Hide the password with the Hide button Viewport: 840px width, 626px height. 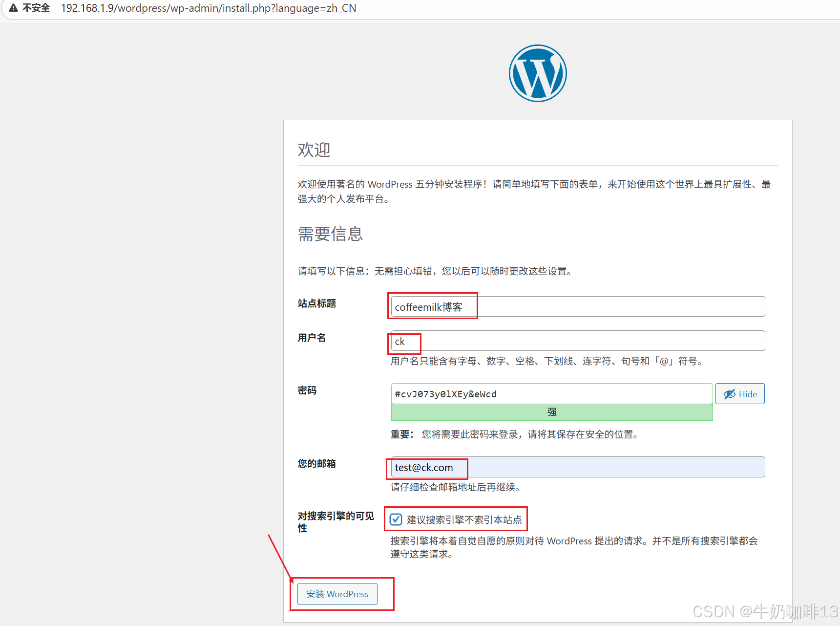pos(740,394)
